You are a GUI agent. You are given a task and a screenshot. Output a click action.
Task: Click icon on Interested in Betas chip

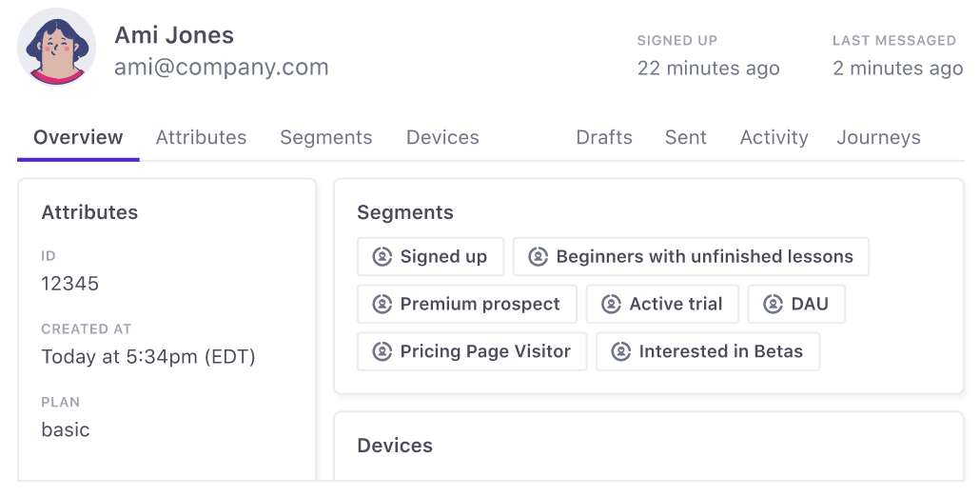(620, 352)
